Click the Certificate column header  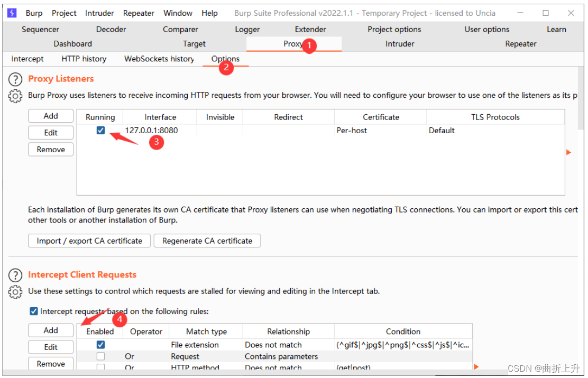381,117
